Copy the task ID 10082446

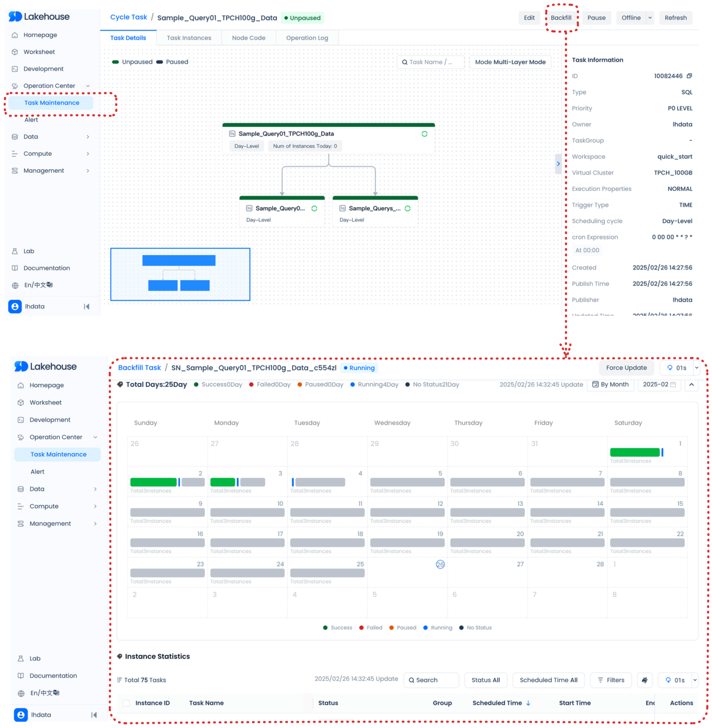click(689, 76)
